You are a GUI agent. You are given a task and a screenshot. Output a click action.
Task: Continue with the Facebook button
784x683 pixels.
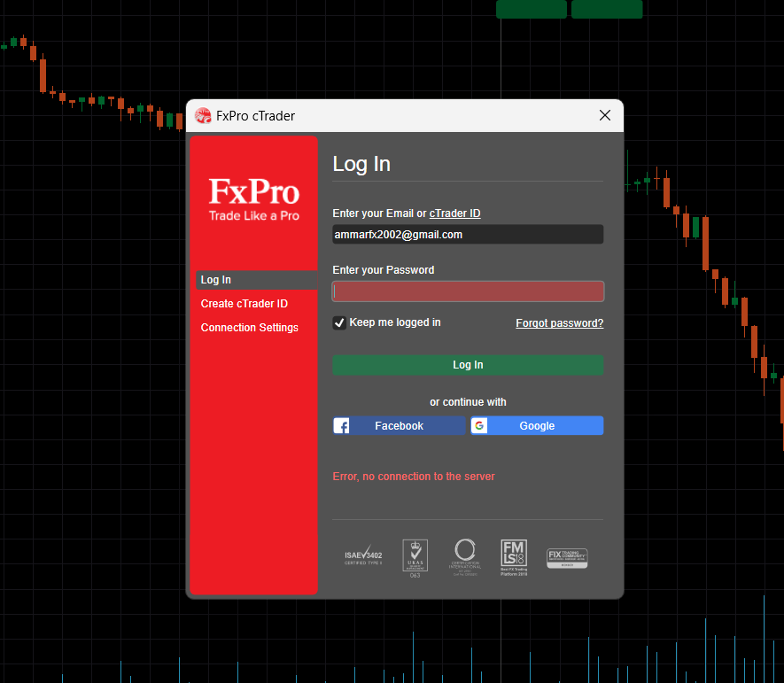(399, 425)
